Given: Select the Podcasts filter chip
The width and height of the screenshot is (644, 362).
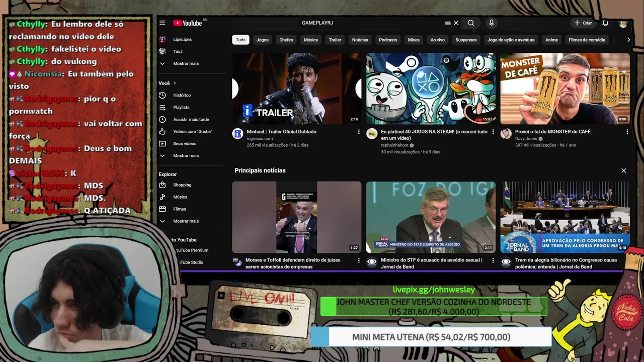Looking at the screenshot, I should pyautogui.click(x=388, y=40).
